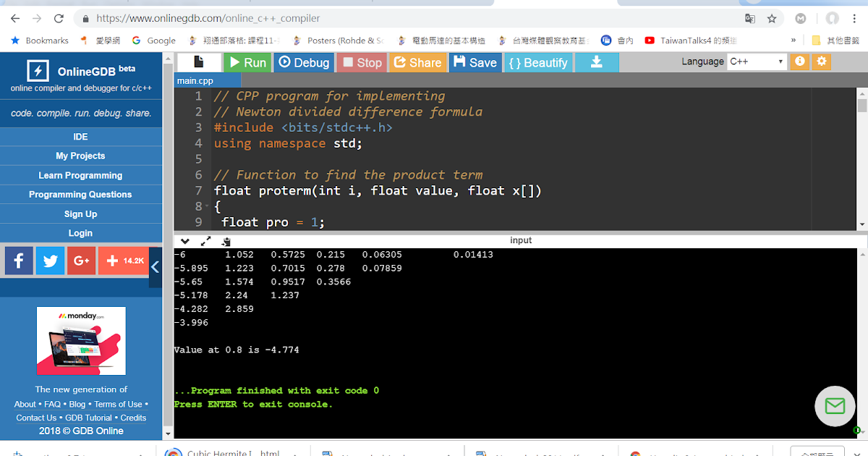Select the input tab above the console
The width and height of the screenshot is (868, 456).
(x=521, y=240)
